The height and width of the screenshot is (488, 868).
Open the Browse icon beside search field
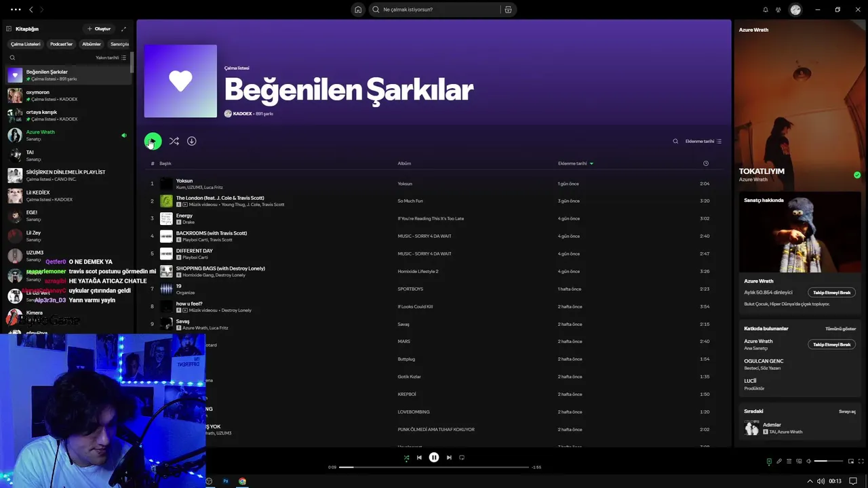pos(508,9)
